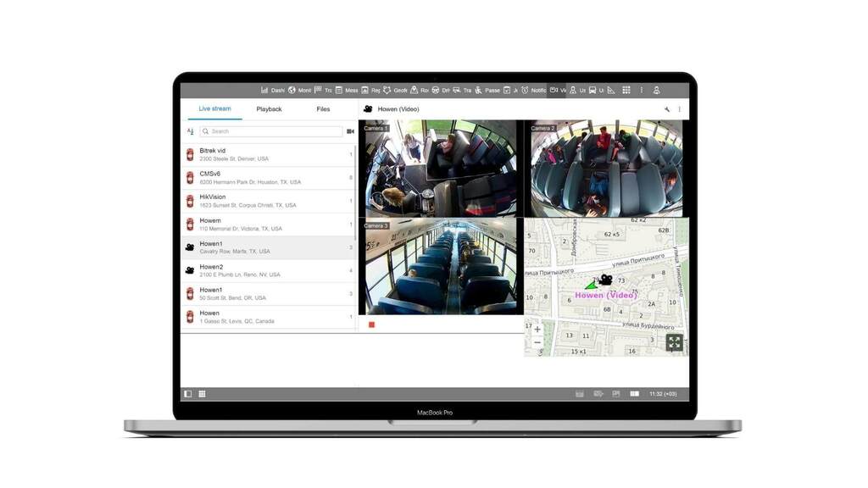Viewport: 868px width, 488px height.
Task: Click the camera filter icon beside Search
Action: click(350, 131)
